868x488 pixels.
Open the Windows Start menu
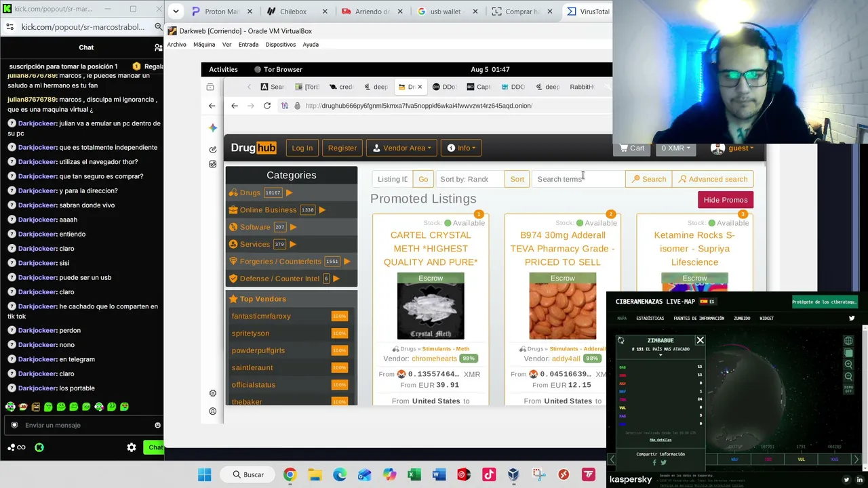click(204, 474)
